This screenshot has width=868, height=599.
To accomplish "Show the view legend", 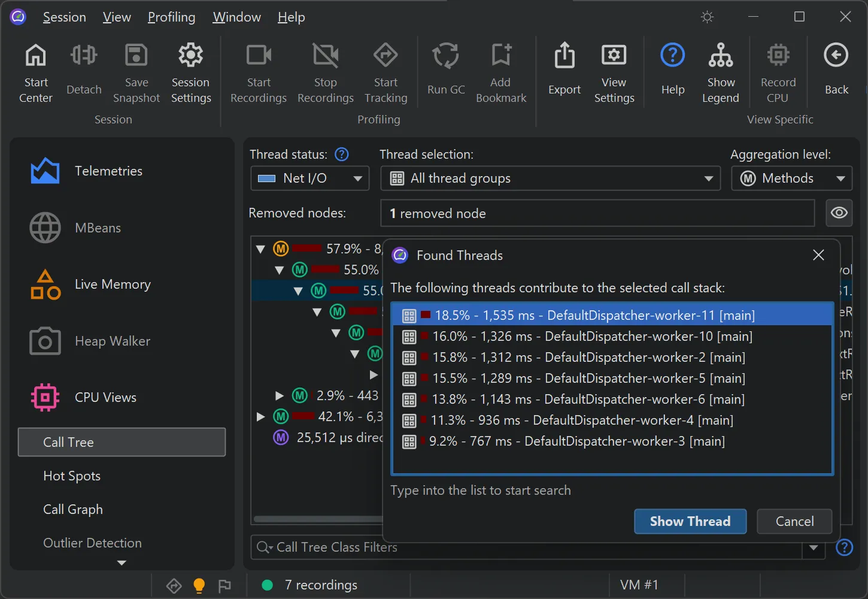I will [x=721, y=72].
